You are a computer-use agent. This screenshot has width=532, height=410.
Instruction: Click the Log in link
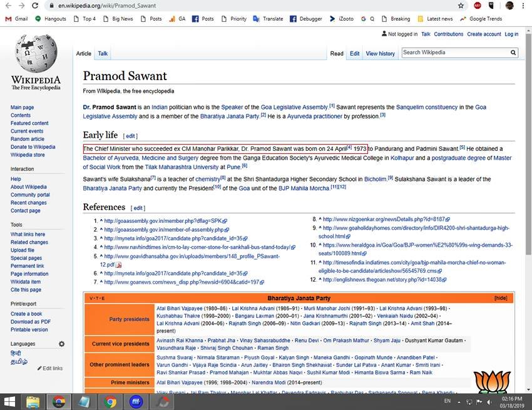tap(511, 34)
